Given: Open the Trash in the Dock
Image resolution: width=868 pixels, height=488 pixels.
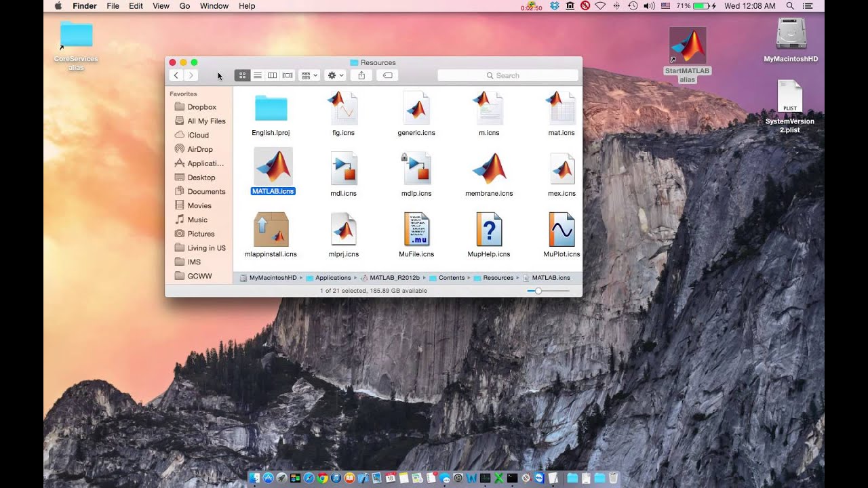Looking at the screenshot, I should point(613,479).
